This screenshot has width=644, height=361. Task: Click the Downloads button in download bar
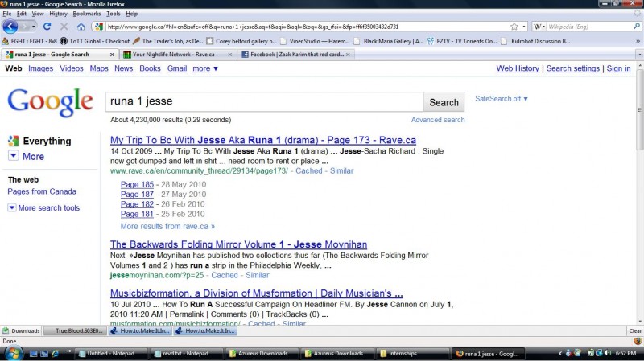(22, 330)
